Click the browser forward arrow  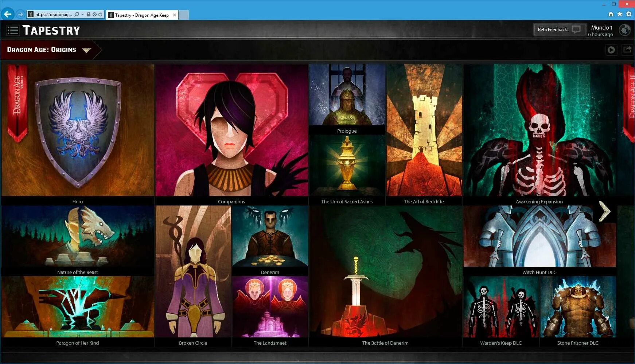[x=20, y=14]
